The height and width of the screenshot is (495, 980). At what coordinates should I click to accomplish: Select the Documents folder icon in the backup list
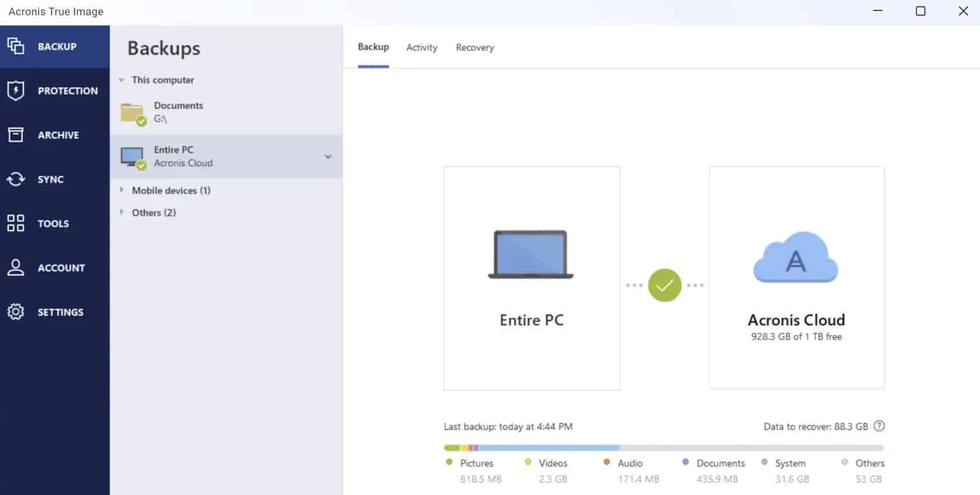(x=133, y=113)
